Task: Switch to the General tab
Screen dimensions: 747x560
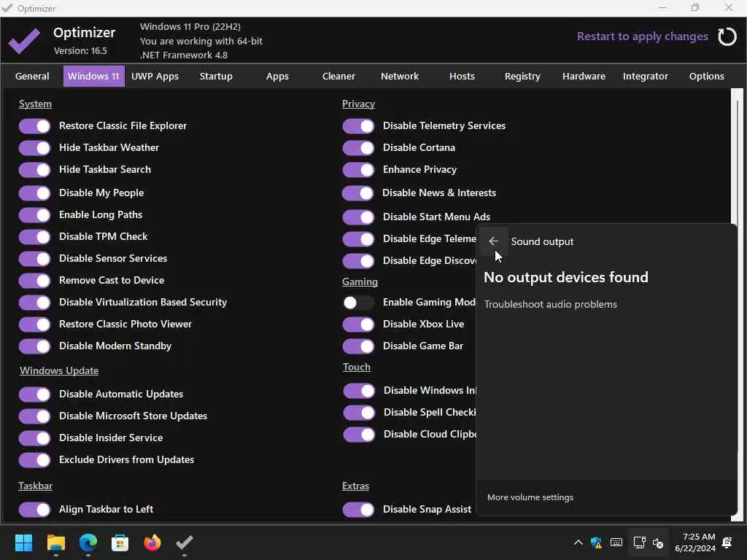Action: [x=32, y=76]
